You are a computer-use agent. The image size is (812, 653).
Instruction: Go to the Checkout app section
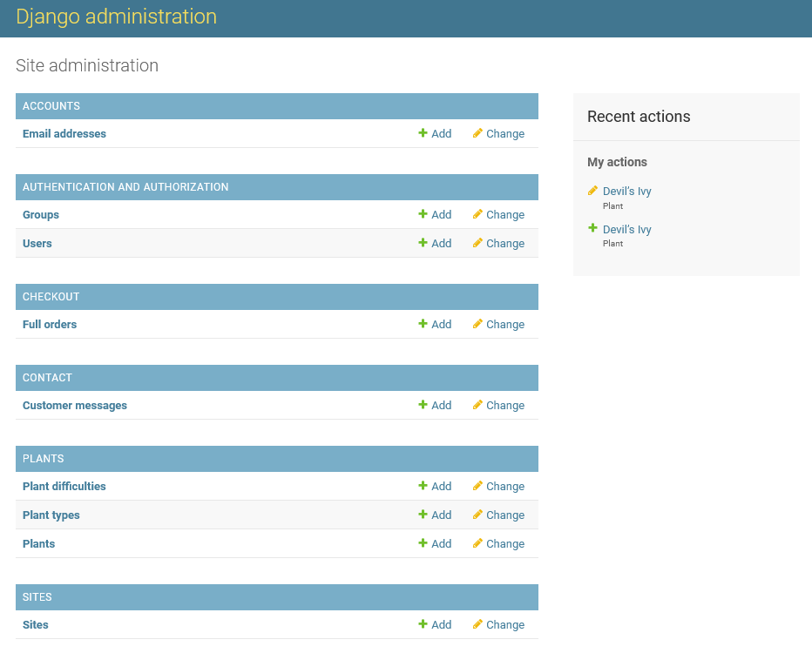[51, 297]
